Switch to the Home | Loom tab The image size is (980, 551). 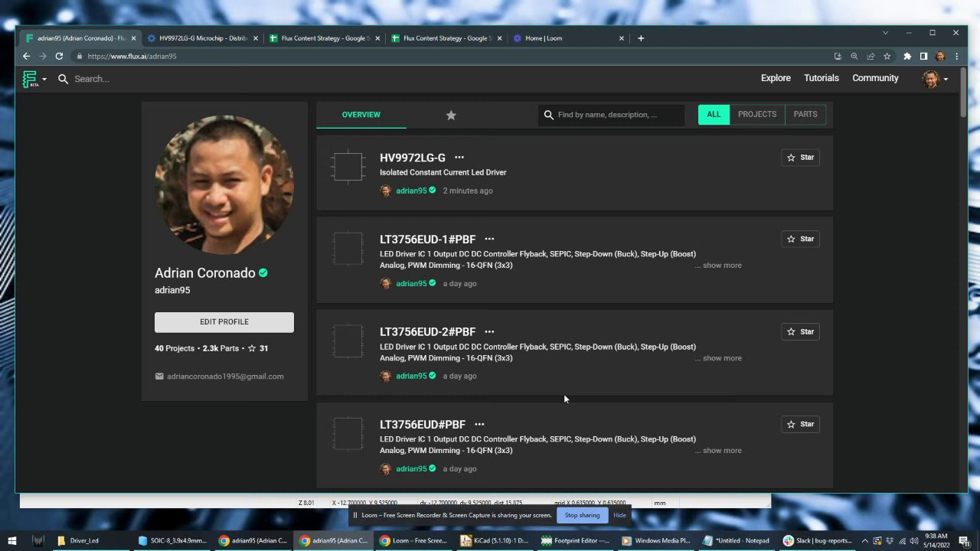[x=569, y=38]
